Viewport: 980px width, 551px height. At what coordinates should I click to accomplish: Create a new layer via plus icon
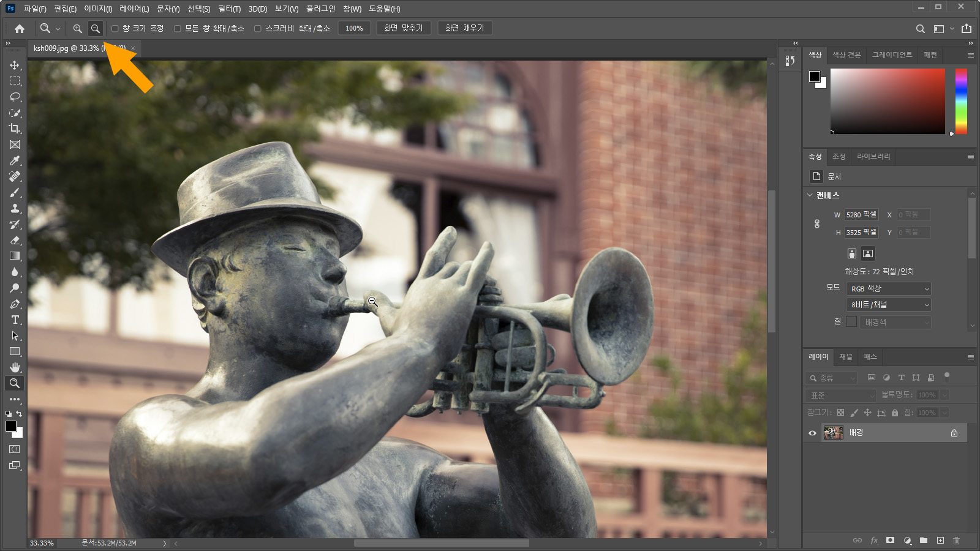coord(940,541)
